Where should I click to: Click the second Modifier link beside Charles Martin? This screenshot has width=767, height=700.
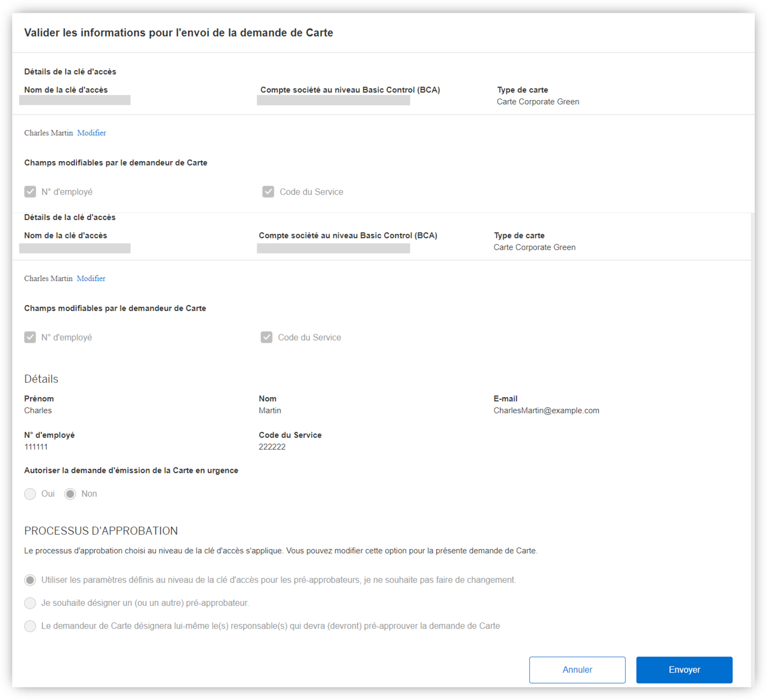coord(91,279)
